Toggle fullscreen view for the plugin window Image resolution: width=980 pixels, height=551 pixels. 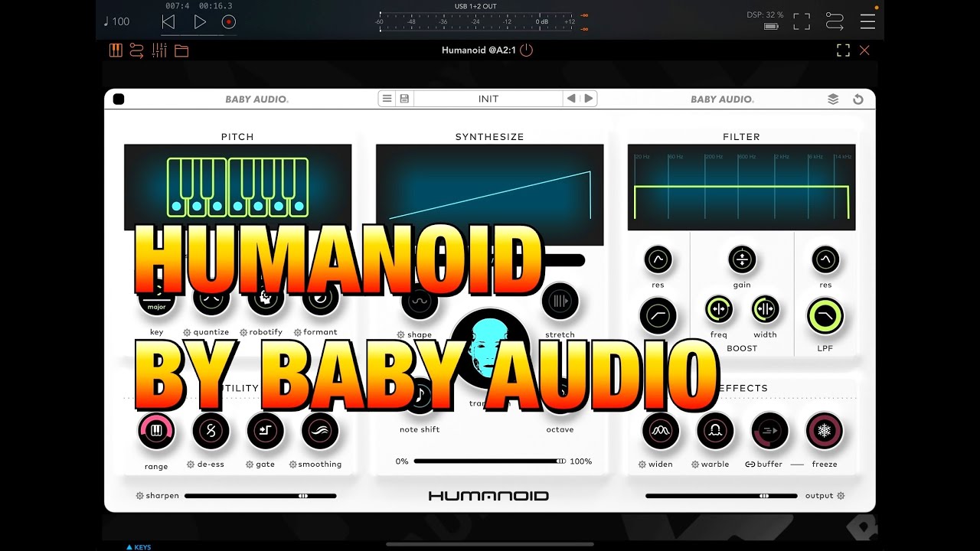[x=844, y=50]
